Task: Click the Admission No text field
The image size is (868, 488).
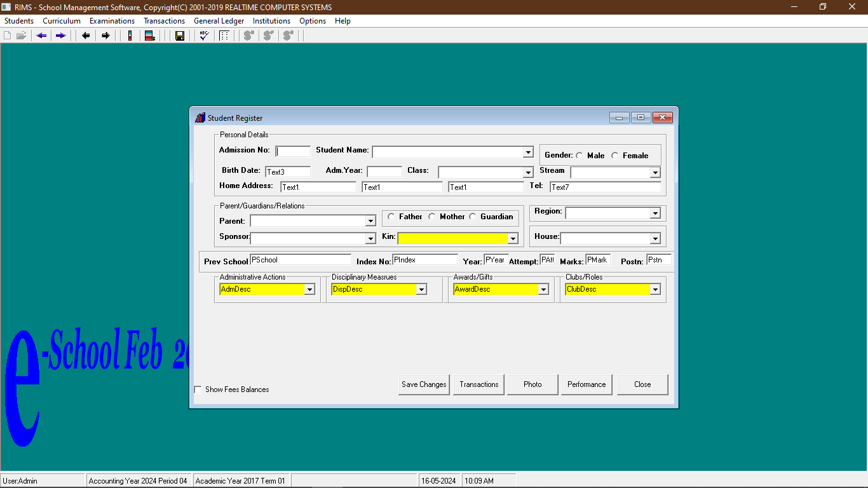Action: point(294,151)
